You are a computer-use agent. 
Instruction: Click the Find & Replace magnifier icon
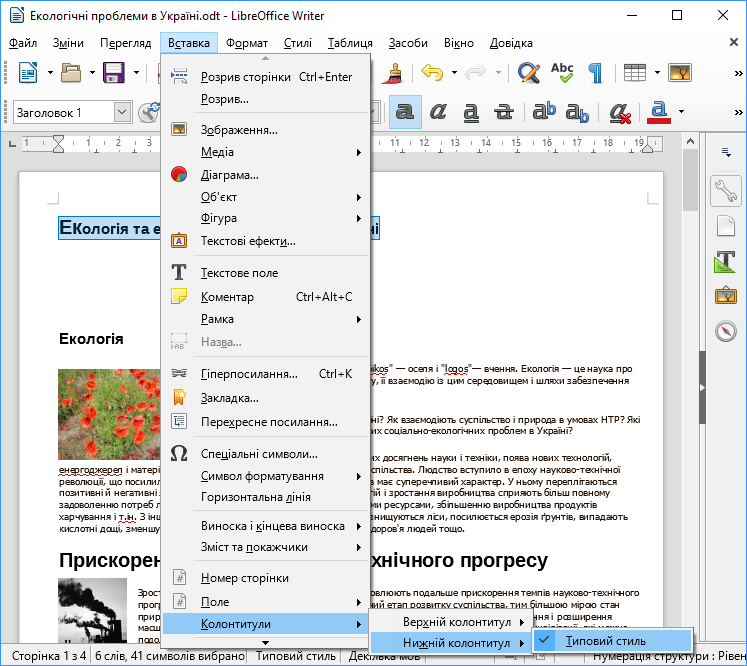click(x=529, y=73)
